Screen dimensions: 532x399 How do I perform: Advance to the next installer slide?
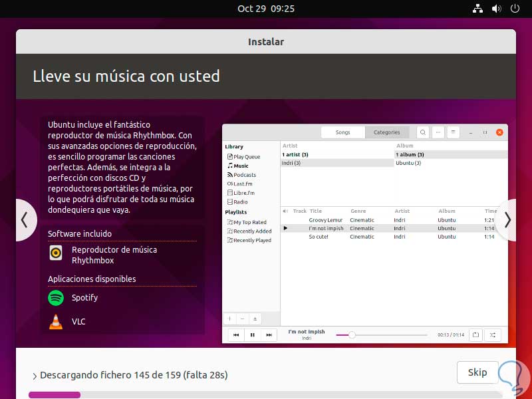pyautogui.click(x=507, y=220)
